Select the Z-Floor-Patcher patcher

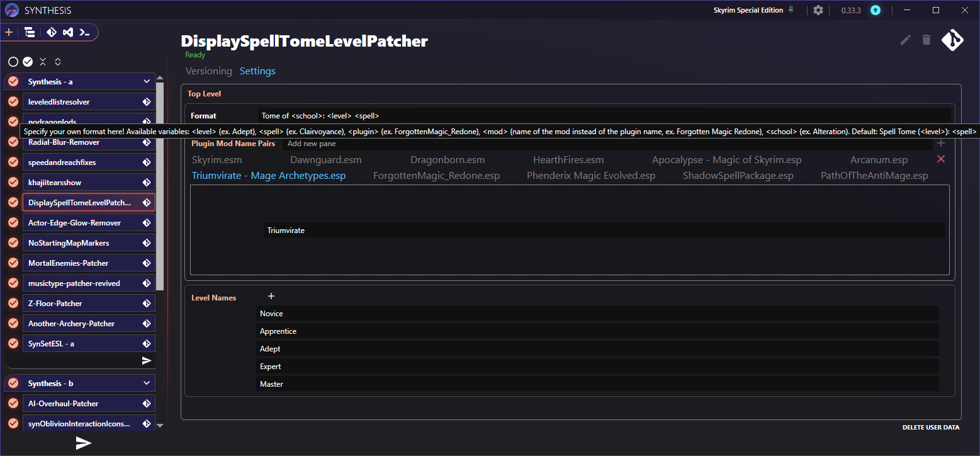(x=89, y=304)
